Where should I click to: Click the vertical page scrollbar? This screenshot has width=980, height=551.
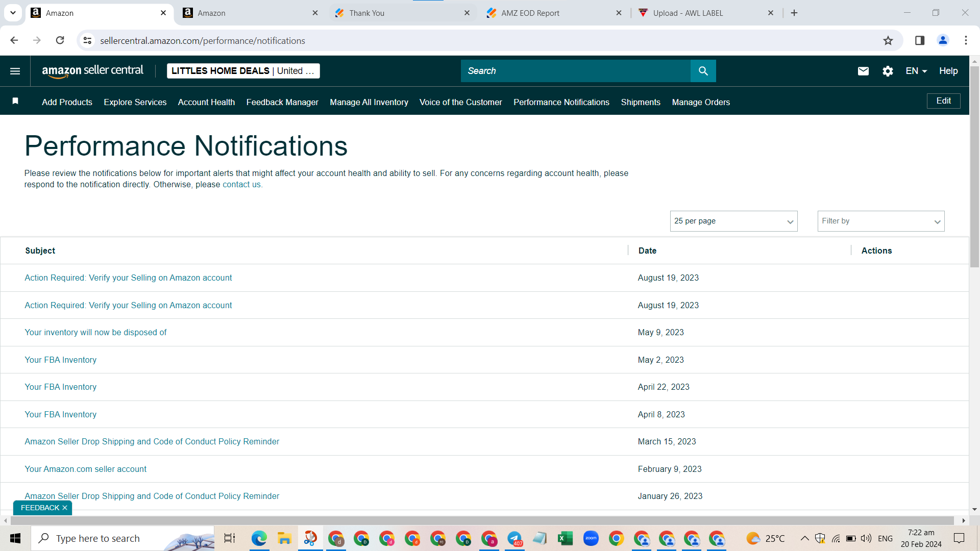click(974, 166)
